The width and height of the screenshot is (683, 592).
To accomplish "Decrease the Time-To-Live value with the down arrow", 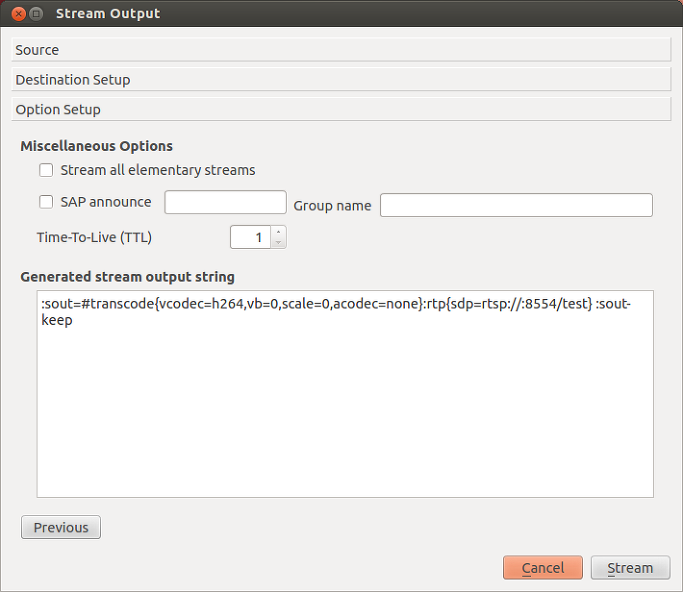I will 278,243.
